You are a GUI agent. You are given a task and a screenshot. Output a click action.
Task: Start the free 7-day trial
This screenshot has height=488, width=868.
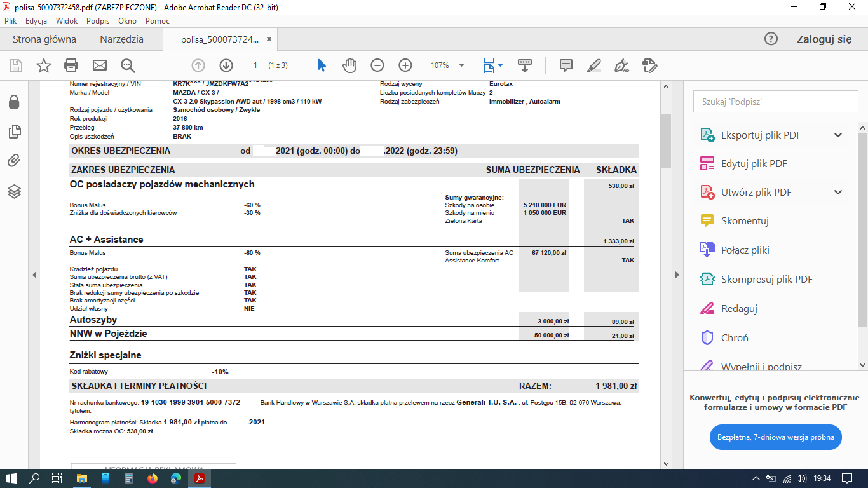[775, 437]
